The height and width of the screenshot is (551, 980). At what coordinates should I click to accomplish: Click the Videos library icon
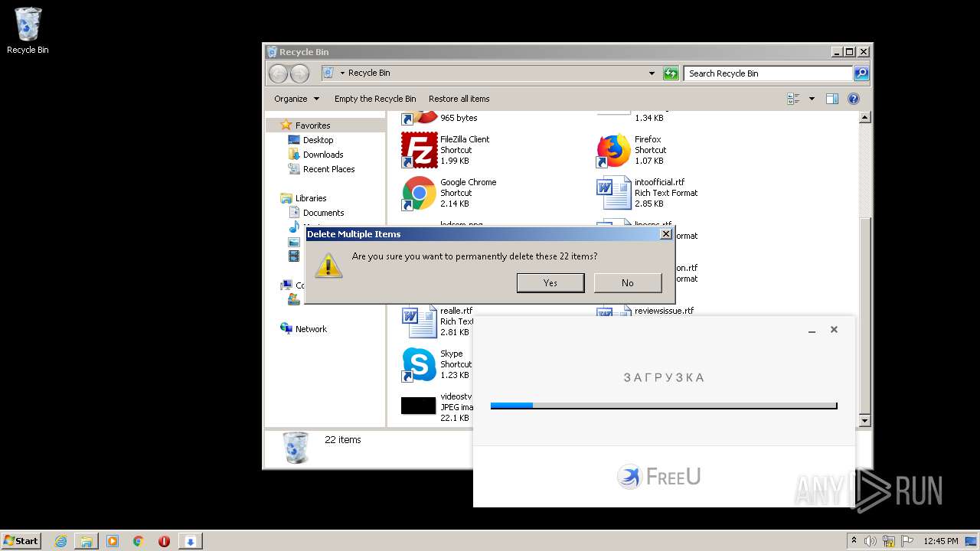[x=294, y=256]
